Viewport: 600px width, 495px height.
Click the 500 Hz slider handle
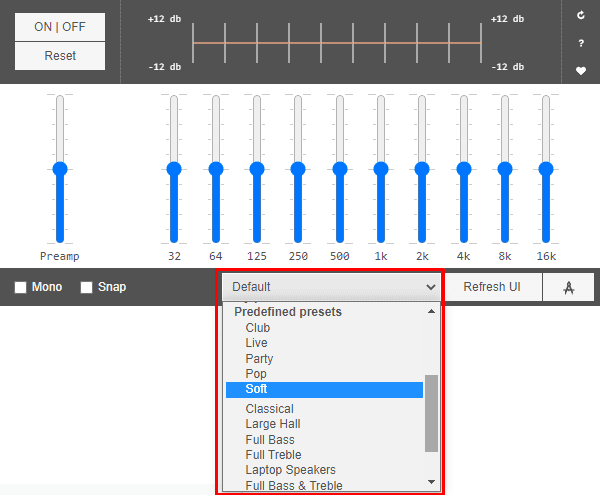coord(340,169)
